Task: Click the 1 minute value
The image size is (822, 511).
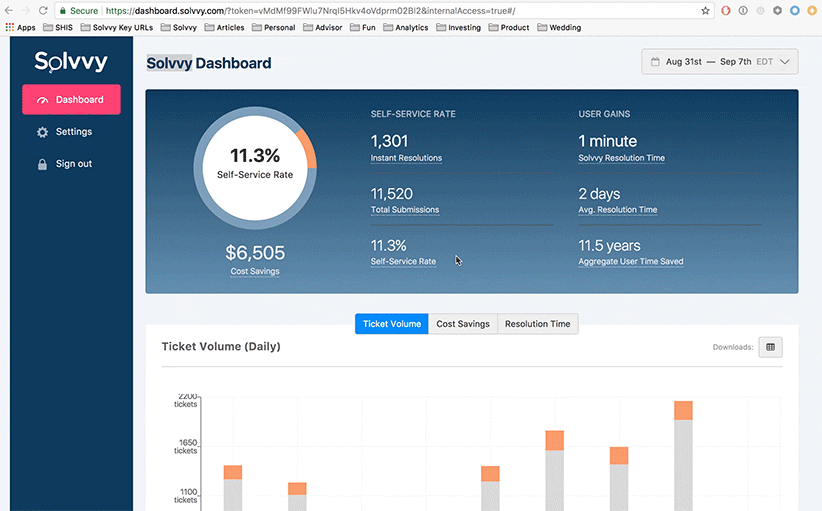Action: (608, 141)
